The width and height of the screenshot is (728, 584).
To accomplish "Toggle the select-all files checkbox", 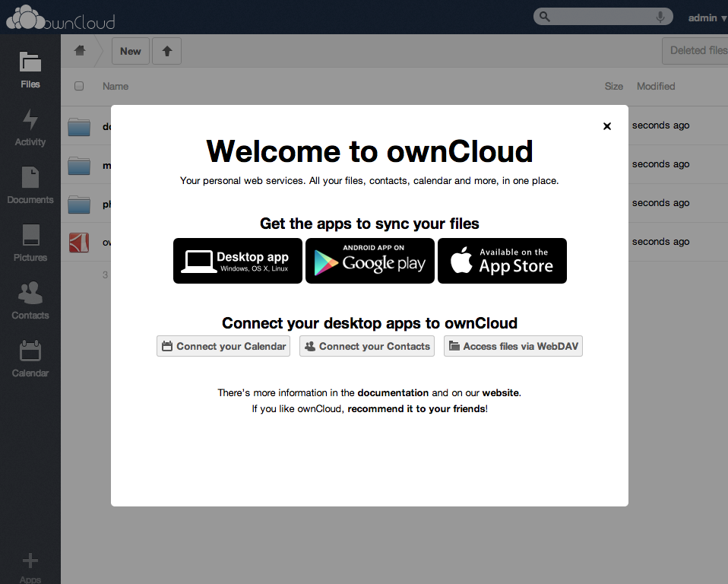I will point(79,86).
